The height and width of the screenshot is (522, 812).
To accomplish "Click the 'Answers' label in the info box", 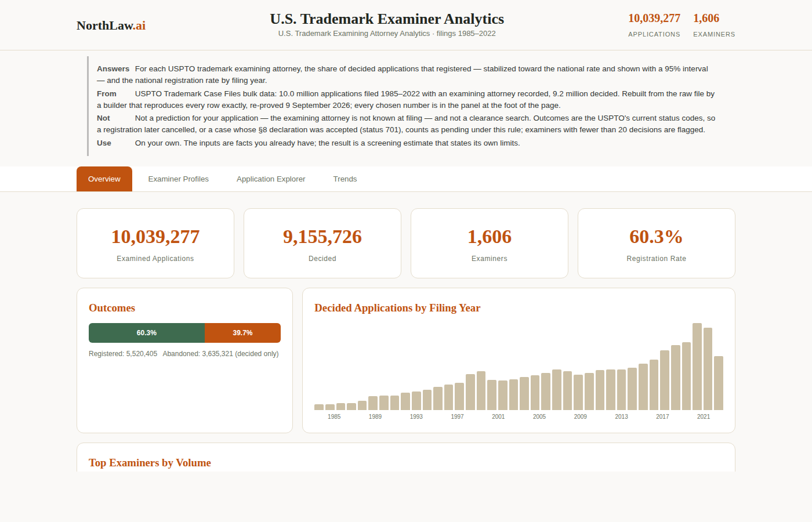I will click(x=113, y=68).
